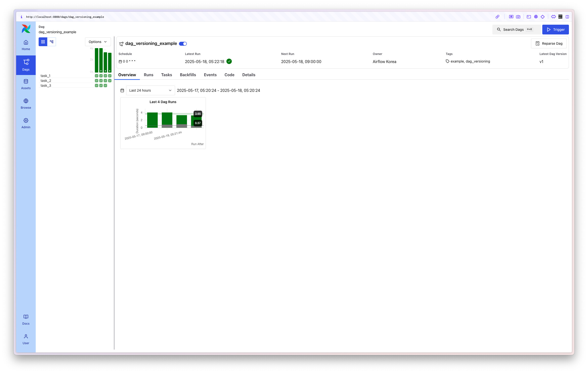Open the Code tab

coord(229,75)
